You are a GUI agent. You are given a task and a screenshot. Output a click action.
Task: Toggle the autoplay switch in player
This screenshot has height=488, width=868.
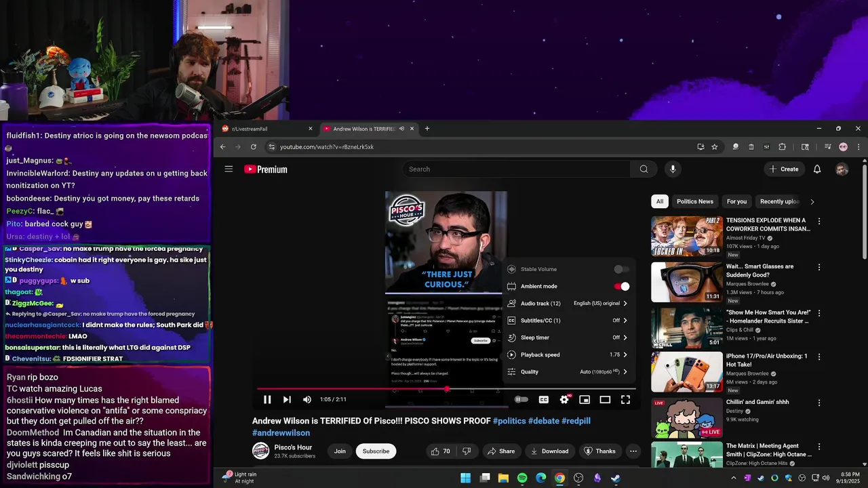[521, 400]
